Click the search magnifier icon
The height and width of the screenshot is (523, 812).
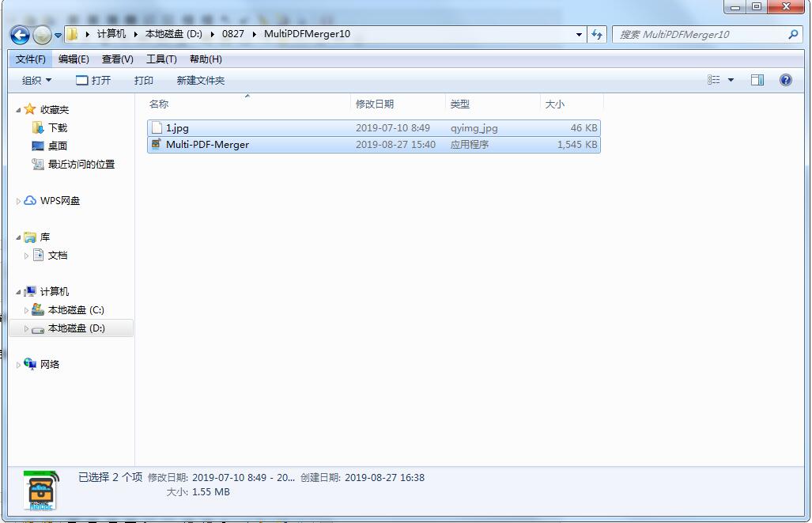[x=793, y=35]
